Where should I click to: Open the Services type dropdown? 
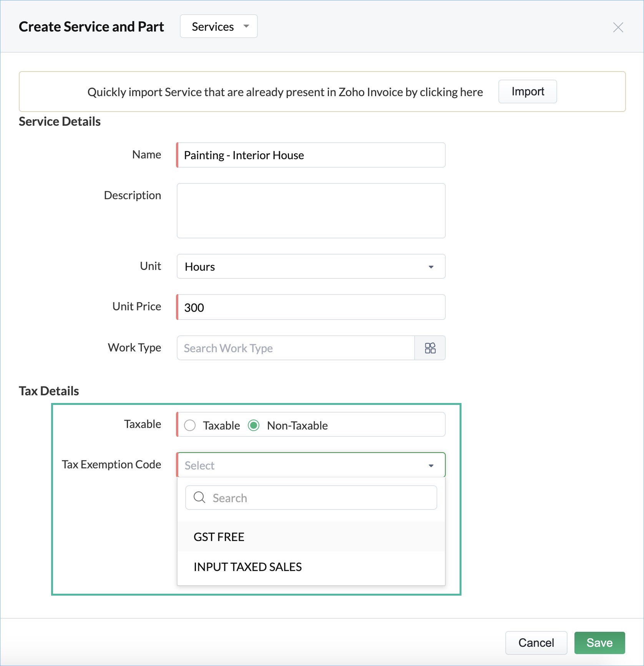(x=219, y=27)
